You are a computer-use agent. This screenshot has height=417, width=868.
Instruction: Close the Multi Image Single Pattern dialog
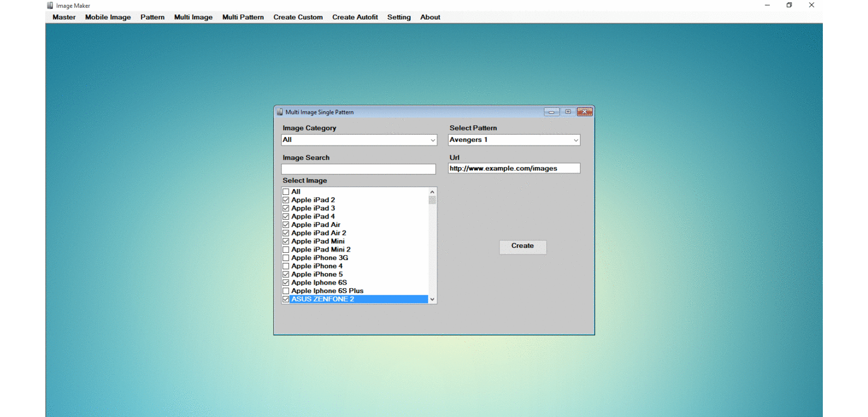click(x=585, y=112)
